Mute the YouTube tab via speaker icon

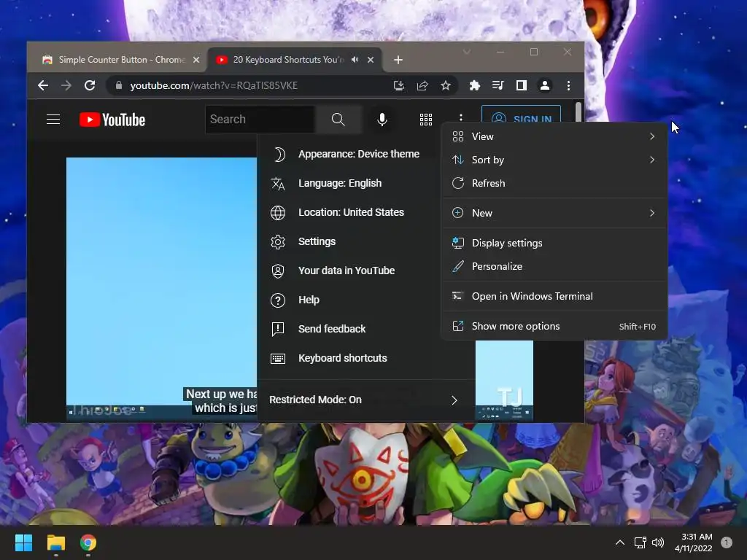(x=355, y=60)
